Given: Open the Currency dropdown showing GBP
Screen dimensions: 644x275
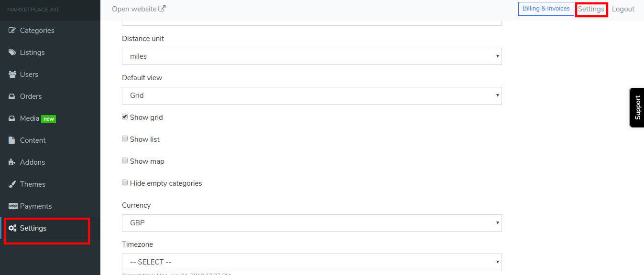Looking at the screenshot, I should click(312, 223).
